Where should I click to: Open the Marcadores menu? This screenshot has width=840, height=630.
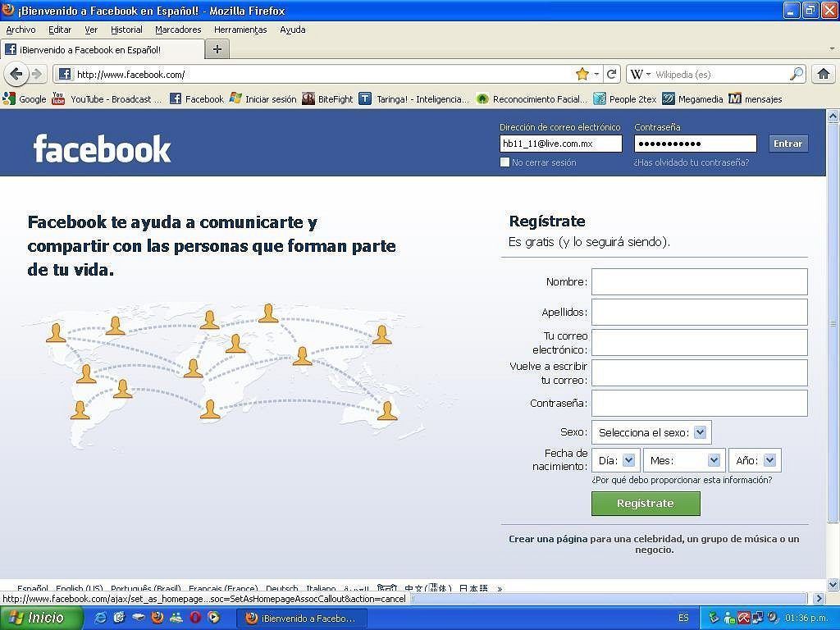pyautogui.click(x=178, y=30)
